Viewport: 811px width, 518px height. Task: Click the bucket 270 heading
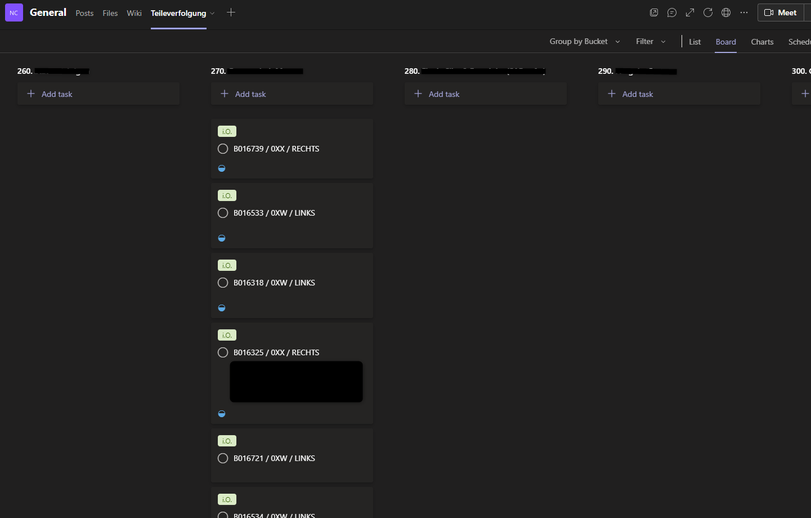tap(257, 71)
